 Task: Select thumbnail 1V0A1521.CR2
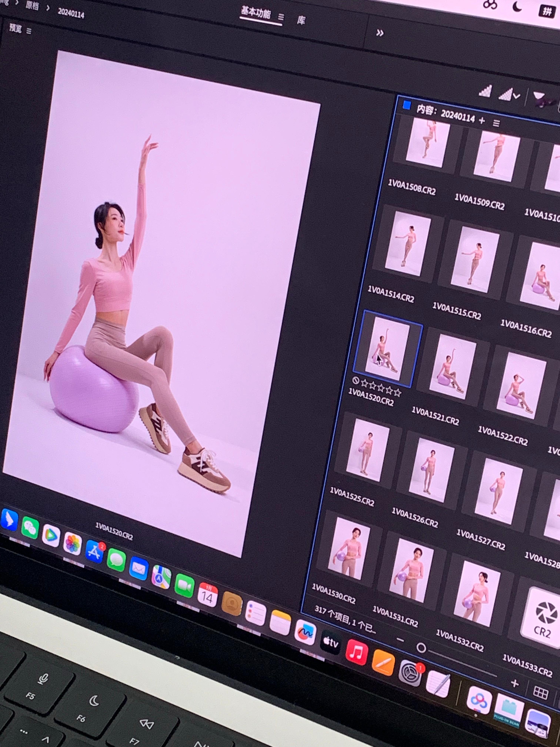[453, 367]
